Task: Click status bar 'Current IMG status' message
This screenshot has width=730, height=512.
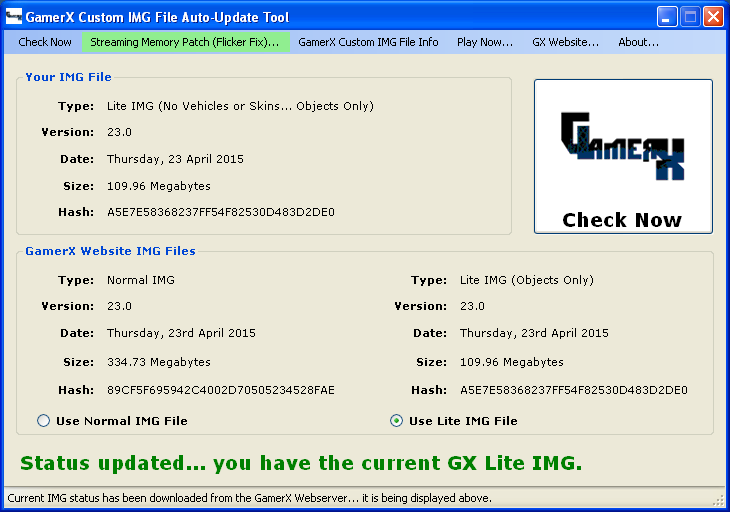Action: pyautogui.click(x=250, y=498)
